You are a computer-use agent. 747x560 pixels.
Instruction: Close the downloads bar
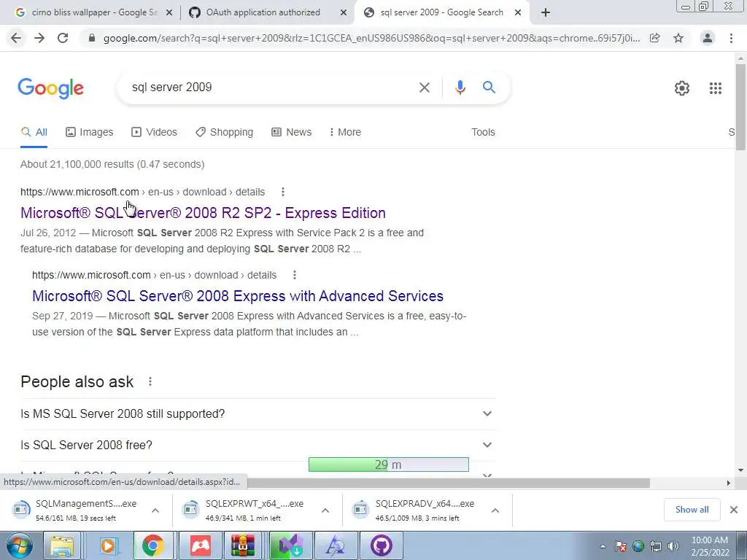(x=734, y=510)
